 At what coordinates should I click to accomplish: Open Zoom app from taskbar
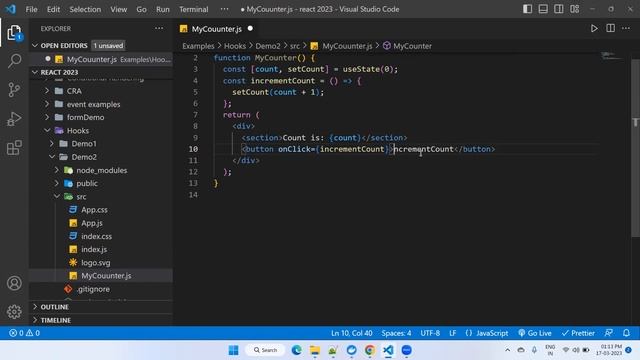(x=407, y=350)
